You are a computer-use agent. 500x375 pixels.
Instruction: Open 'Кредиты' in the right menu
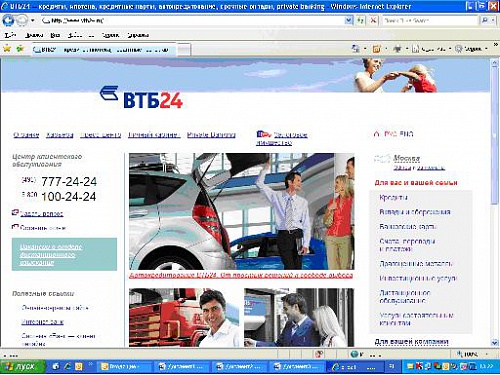point(393,197)
